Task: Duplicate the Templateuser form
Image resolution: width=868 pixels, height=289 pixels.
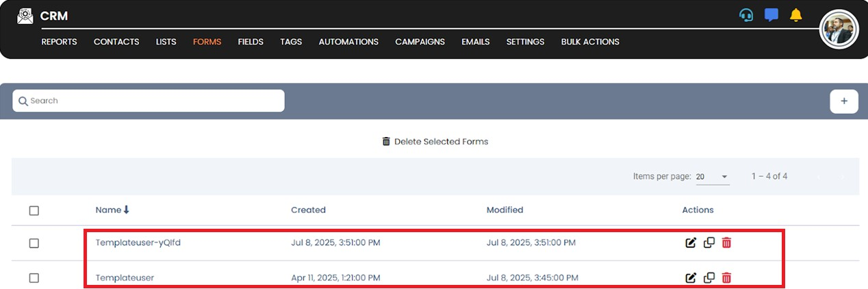Action: pyautogui.click(x=709, y=277)
